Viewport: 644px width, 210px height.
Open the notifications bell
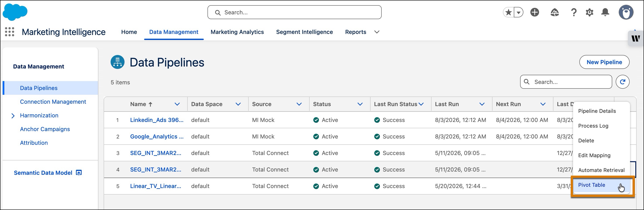coord(605,12)
